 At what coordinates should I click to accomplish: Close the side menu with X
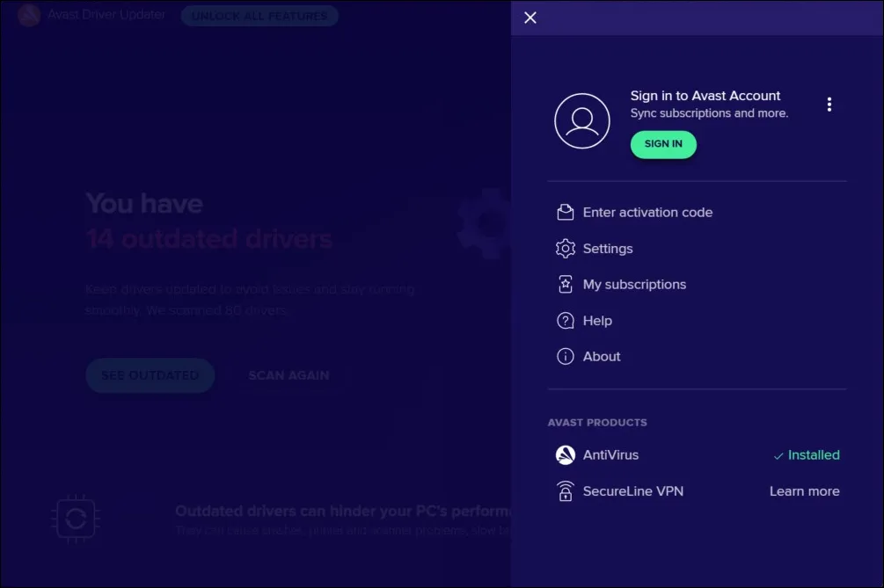pos(530,18)
